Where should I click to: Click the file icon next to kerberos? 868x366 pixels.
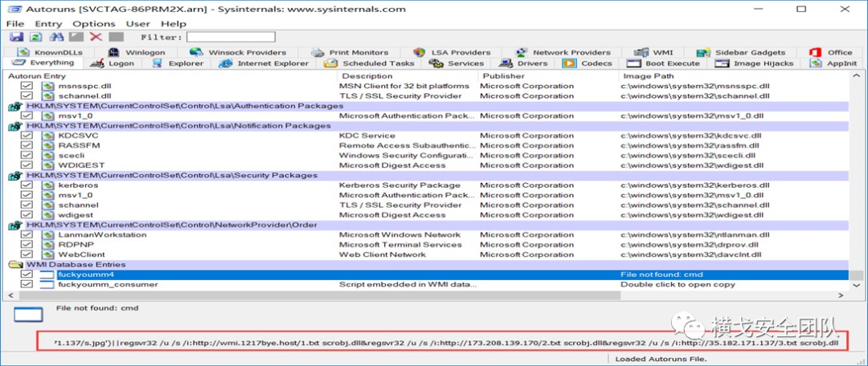coord(48,185)
